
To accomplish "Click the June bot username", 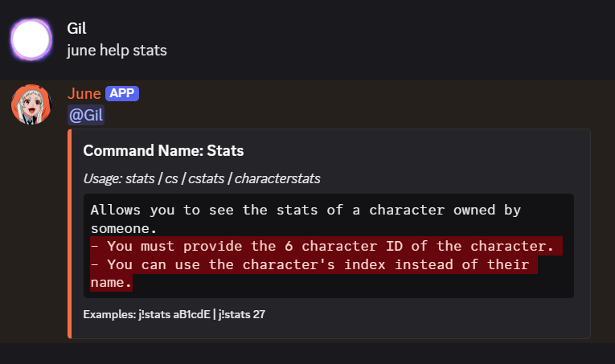I will click(x=84, y=93).
